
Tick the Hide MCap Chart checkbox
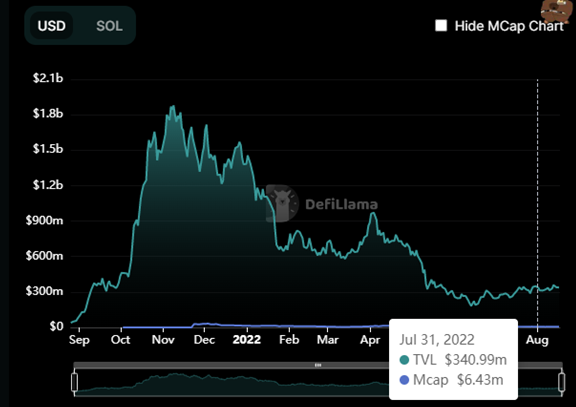[x=441, y=26]
